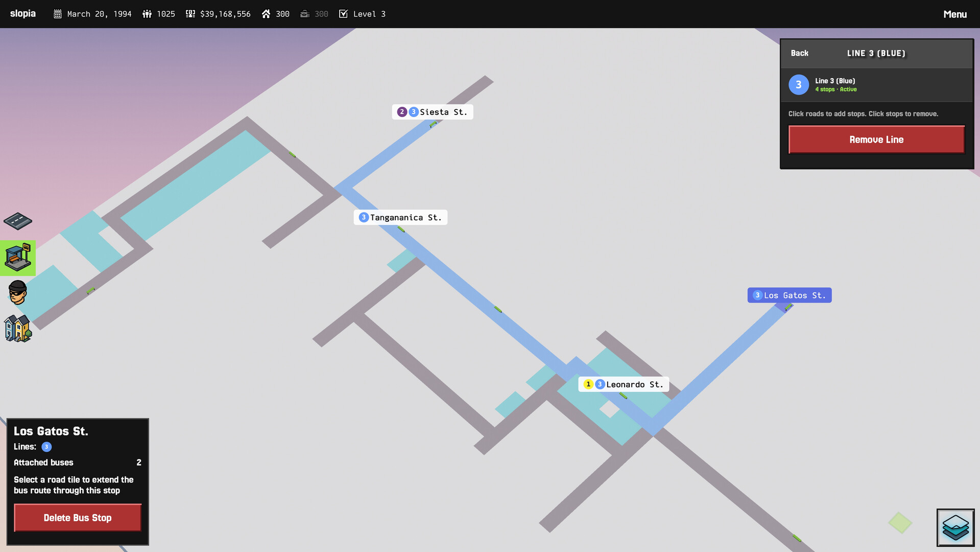Viewport: 980px width, 552px height.
Task: Click Back in the Line 3 panel
Action: point(800,53)
